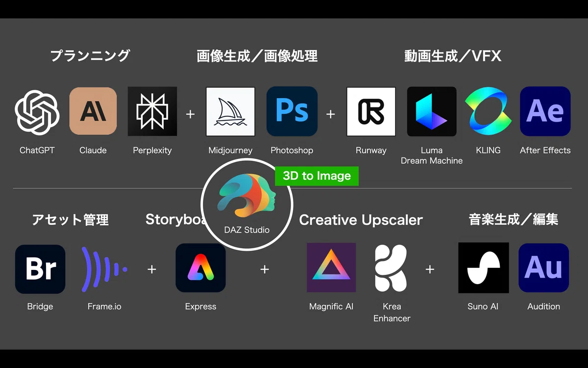Click the Perplexity text label
The height and width of the screenshot is (368, 588).
click(x=152, y=151)
